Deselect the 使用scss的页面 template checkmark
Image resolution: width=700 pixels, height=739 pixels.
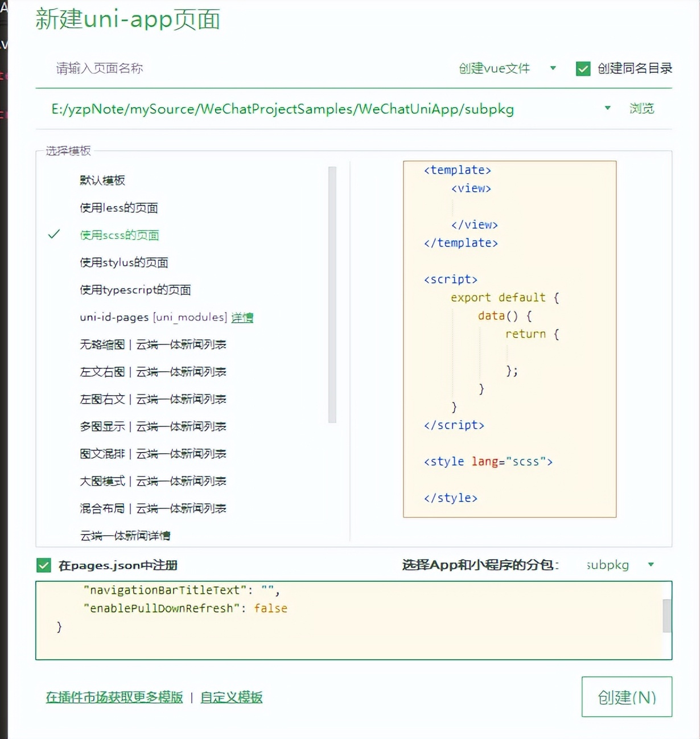pyautogui.click(x=54, y=234)
